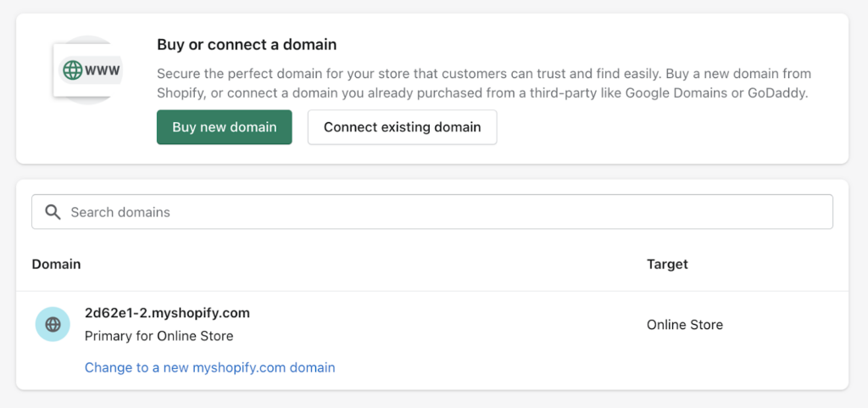
Task: Focus the Search domains field
Action: [x=432, y=212]
